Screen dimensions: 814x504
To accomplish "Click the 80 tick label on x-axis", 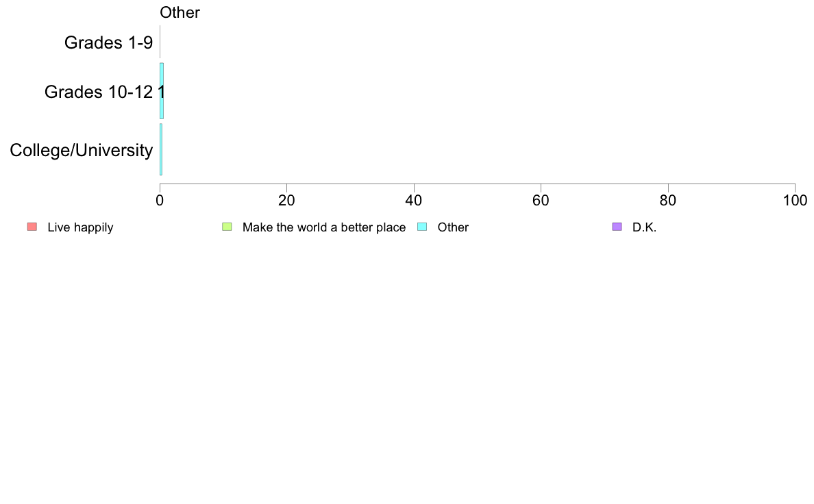I will click(x=668, y=201).
